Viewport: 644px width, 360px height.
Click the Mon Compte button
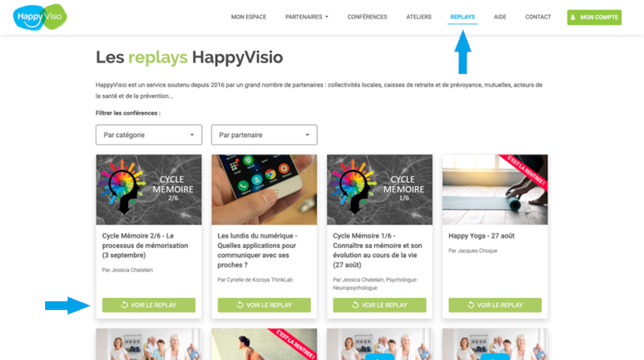594,17
